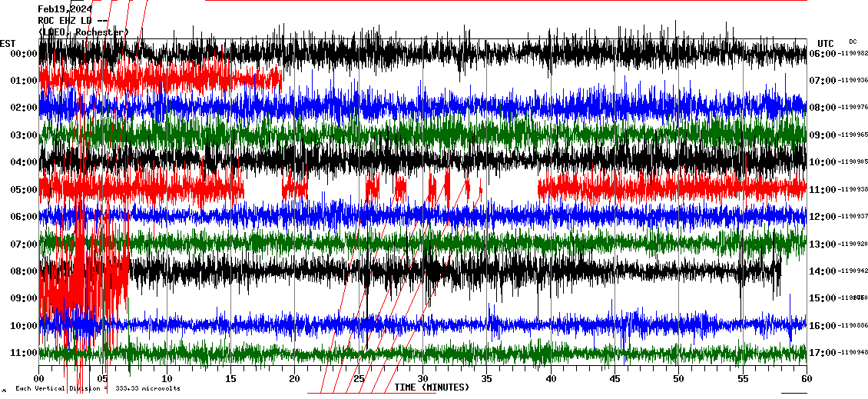This screenshot has width=868, height=399.
Task: Click the 20 minute tick label
Action: point(294,379)
